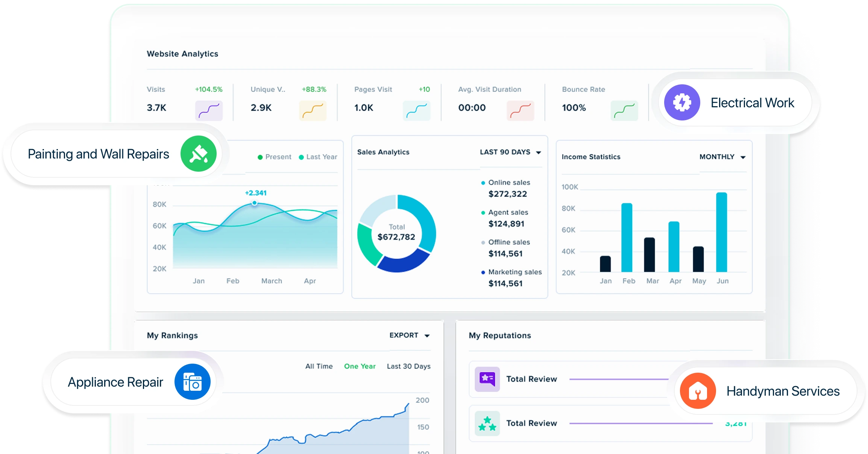Viewport: 868px width, 454px height.
Task: Click the blue Appliance Repair icon
Action: (193, 382)
